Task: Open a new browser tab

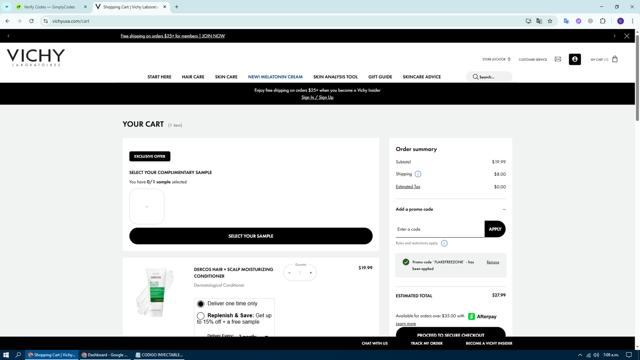Action: tap(176, 7)
